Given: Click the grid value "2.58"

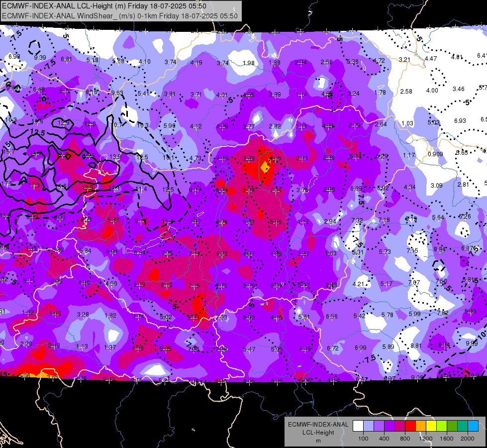Looking at the screenshot, I should (406, 92).
